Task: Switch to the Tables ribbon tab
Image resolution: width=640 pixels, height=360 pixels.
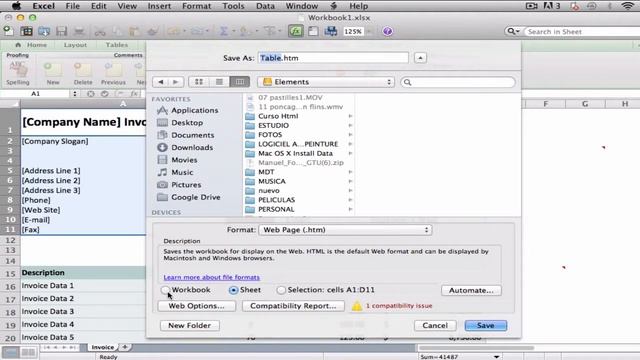Action: pyautogui.click(x=116, y=45)
